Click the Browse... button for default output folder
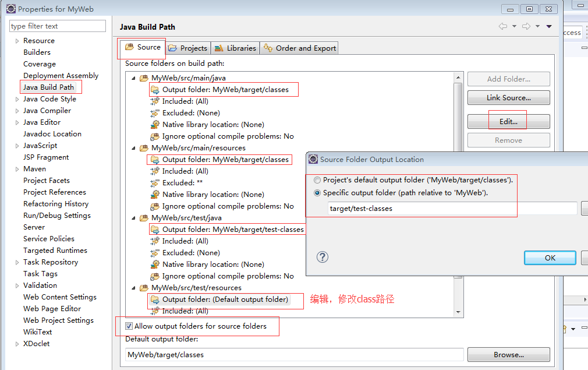 [508, 354]
